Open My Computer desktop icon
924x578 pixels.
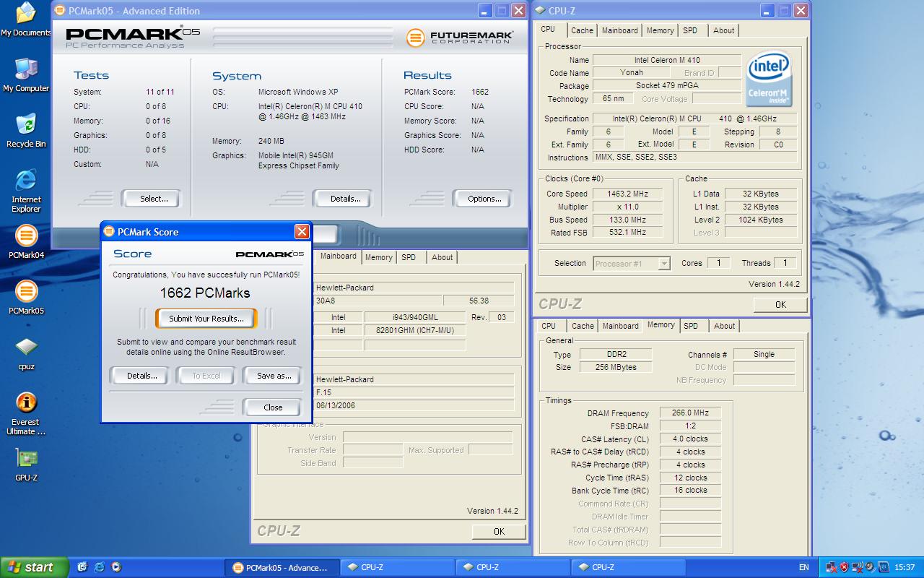tap(26, 75)
